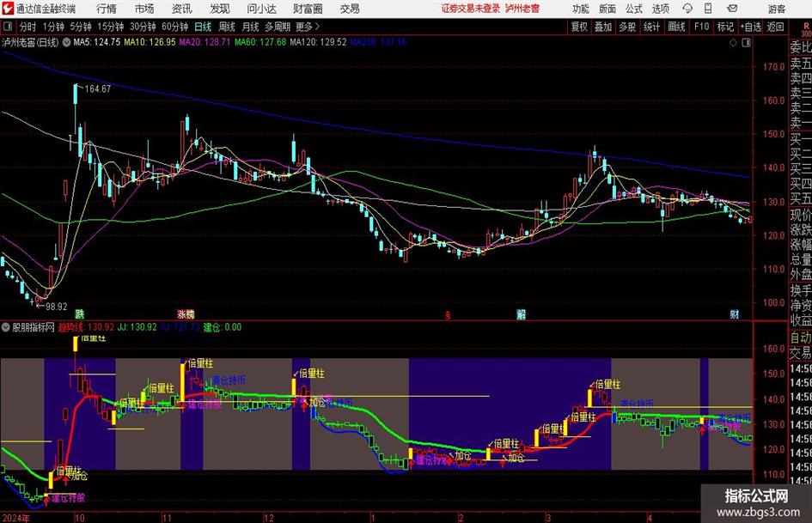Click the MA5: 124.75 indicator value
This screenshot has height=523, width=812.
[97, 42]
